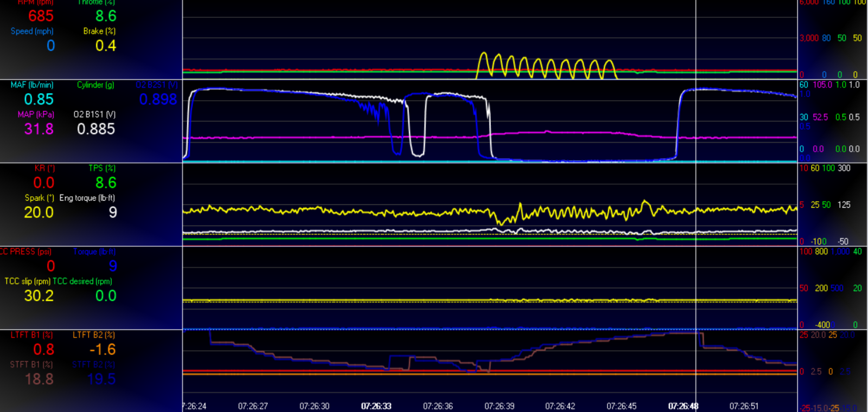Click the O2 B2S1 value 0.898
Viewport: 868px width, 412px height.
pyautogui.click(x=158, y=99)
